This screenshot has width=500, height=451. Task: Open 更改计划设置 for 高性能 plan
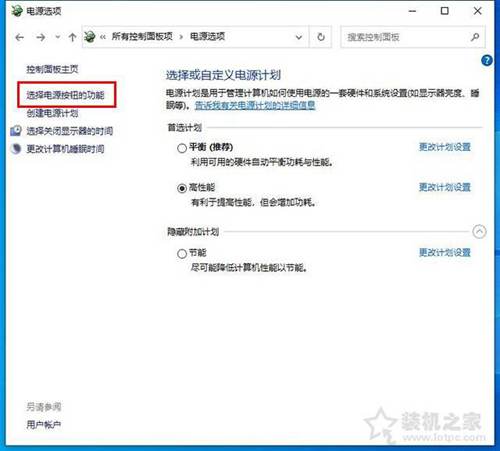(445, 187)
